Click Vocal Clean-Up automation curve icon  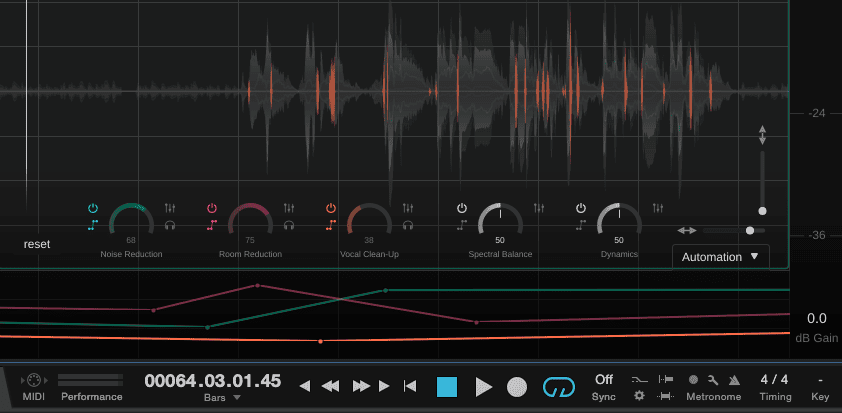pyautogui.click(x=330, y=225)
